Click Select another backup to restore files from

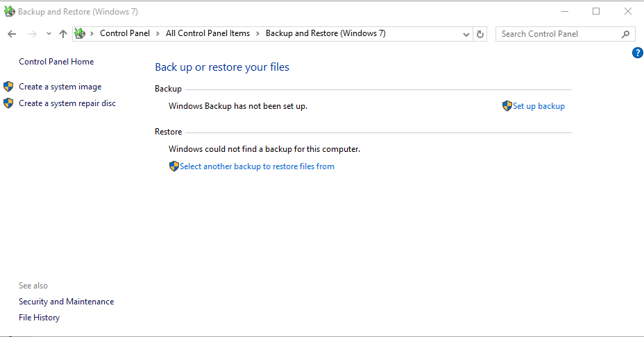pyautogui.click(x=257, y=166)
